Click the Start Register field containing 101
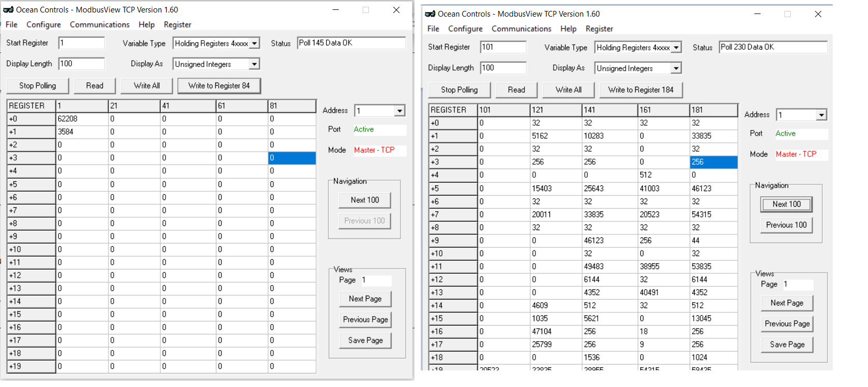 503,47
